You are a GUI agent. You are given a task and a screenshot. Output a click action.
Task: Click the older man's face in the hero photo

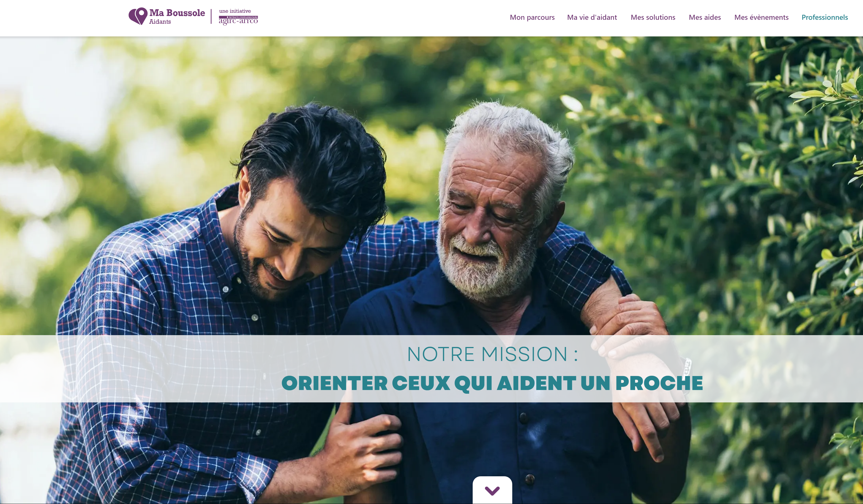point(486,219)
